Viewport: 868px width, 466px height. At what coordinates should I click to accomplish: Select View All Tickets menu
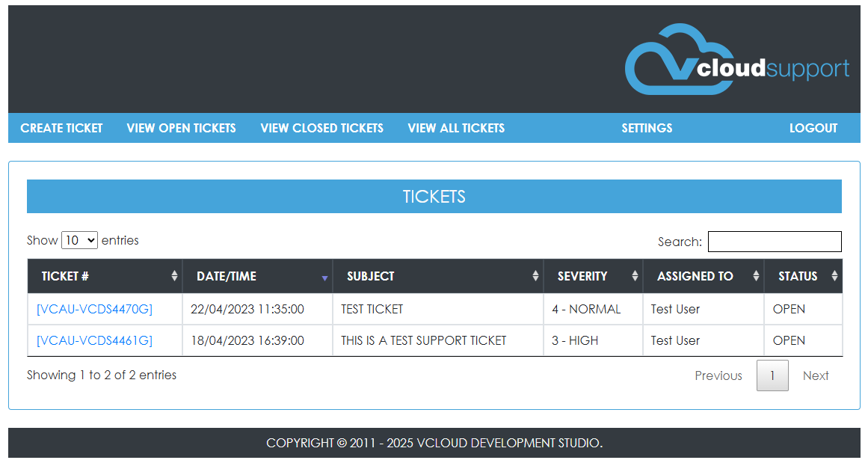point(456,128)
